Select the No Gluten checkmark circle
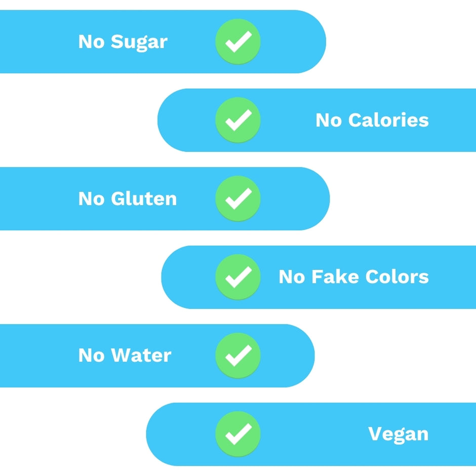Viewport: 476px width, 476px height. pyautogui.click(x=238, y=199)
